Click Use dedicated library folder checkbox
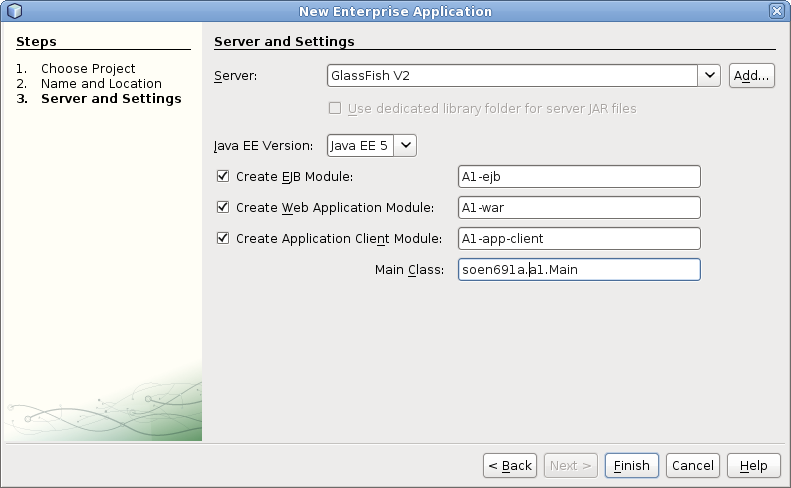The image size is (791, 488). click(x=335, y=108)
